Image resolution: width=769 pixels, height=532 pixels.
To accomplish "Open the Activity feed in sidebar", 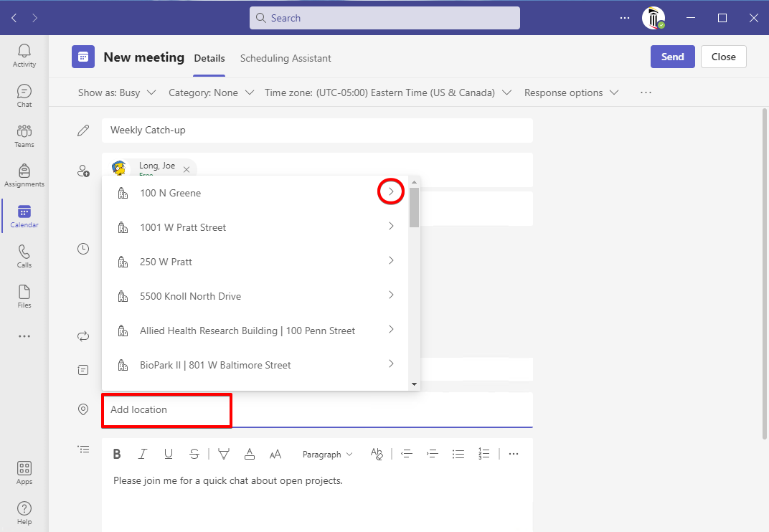I will 24,55.
